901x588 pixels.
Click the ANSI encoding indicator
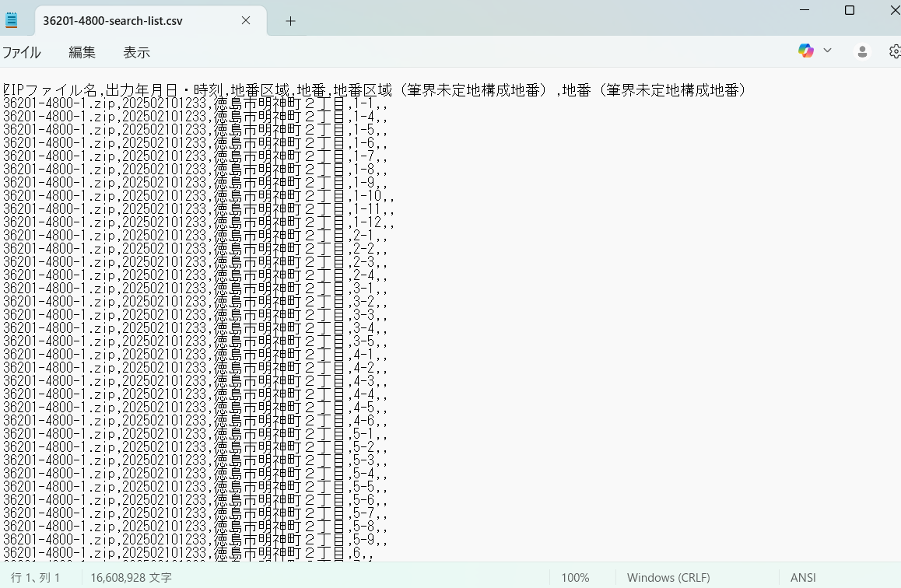pyautogui.click(x=803, y=578)
